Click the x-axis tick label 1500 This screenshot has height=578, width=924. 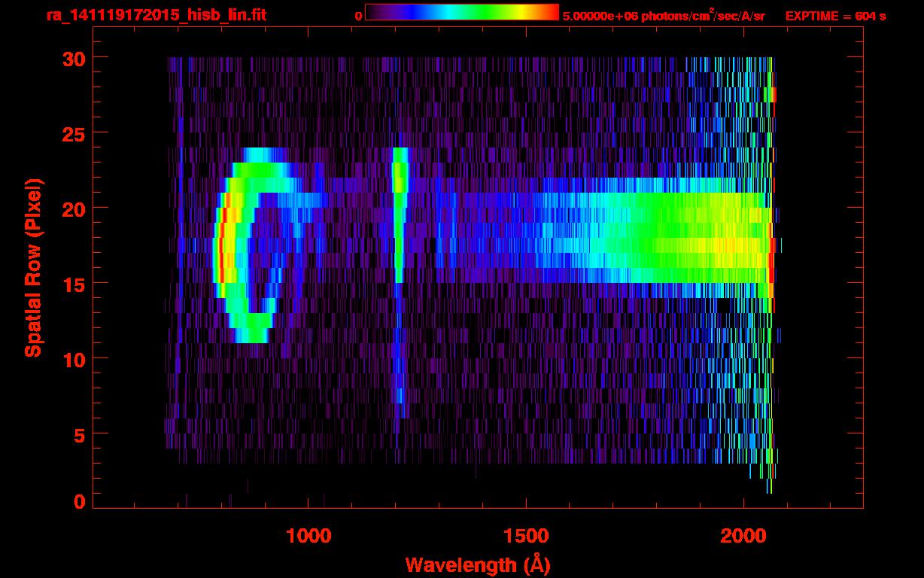[x=525, y=536]
